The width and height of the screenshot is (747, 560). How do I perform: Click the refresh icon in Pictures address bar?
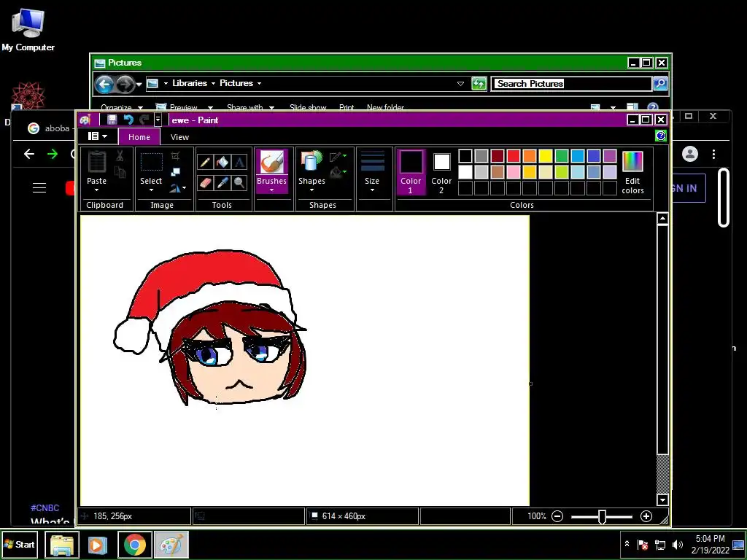coord(479,84)
